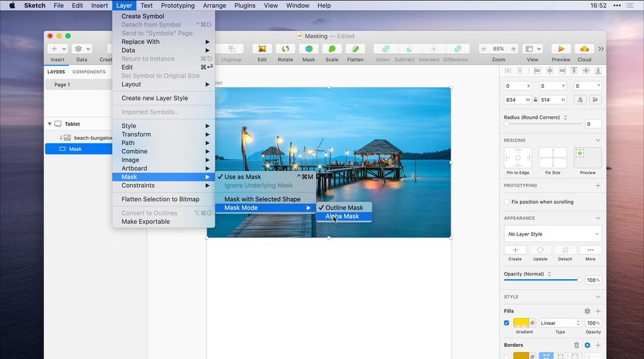
Task: Start Preview with the play icon
Action: [x=561, y=49]
